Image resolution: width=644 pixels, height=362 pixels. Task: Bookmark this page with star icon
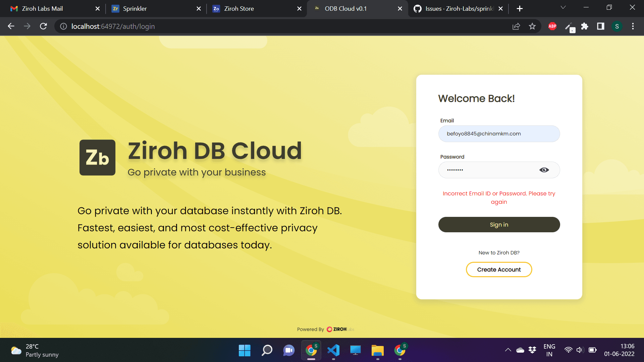coord(532,26)
